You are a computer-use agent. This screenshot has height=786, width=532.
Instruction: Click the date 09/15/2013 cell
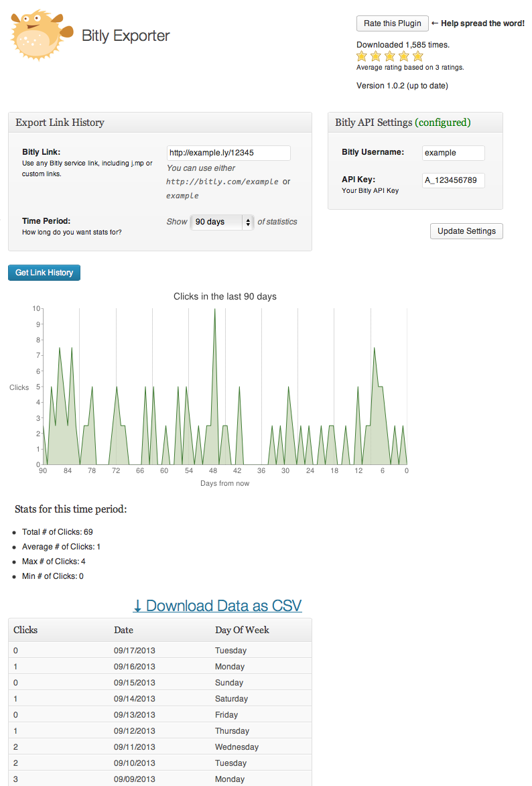pos(135,683)
